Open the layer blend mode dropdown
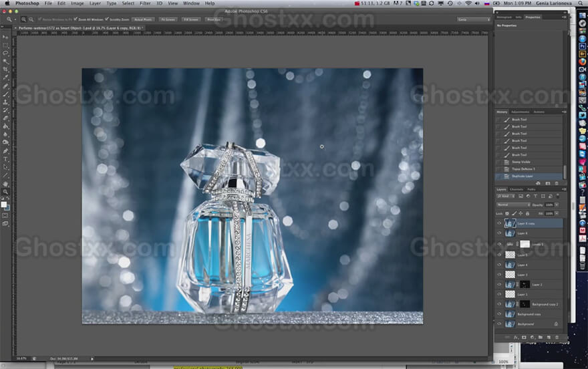This screenshot has height=369, width=588. [513, 205]
